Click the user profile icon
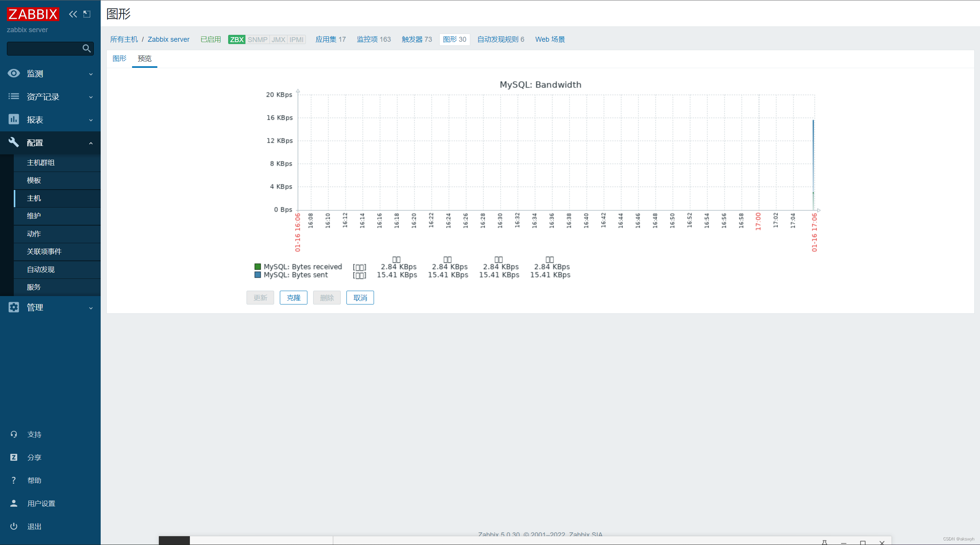The height and width of the screenshot is (545, 980). [x=14, y=503]
